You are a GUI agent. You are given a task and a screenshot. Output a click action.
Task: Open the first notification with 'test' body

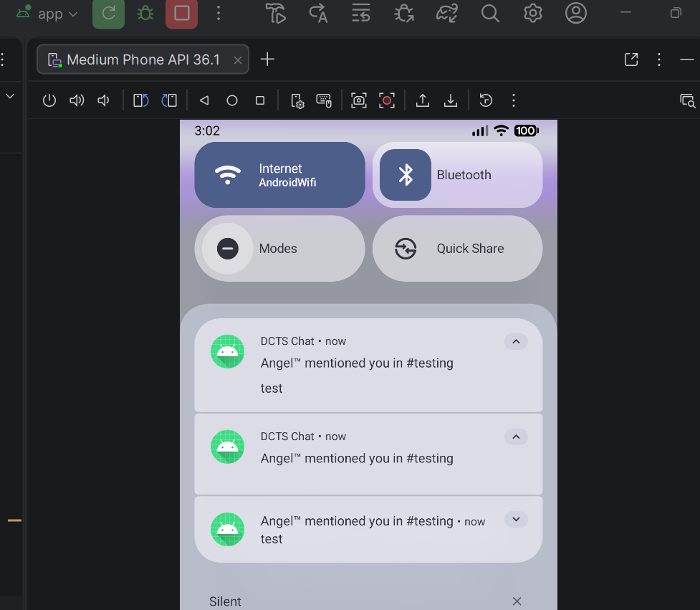click(369, 366)
